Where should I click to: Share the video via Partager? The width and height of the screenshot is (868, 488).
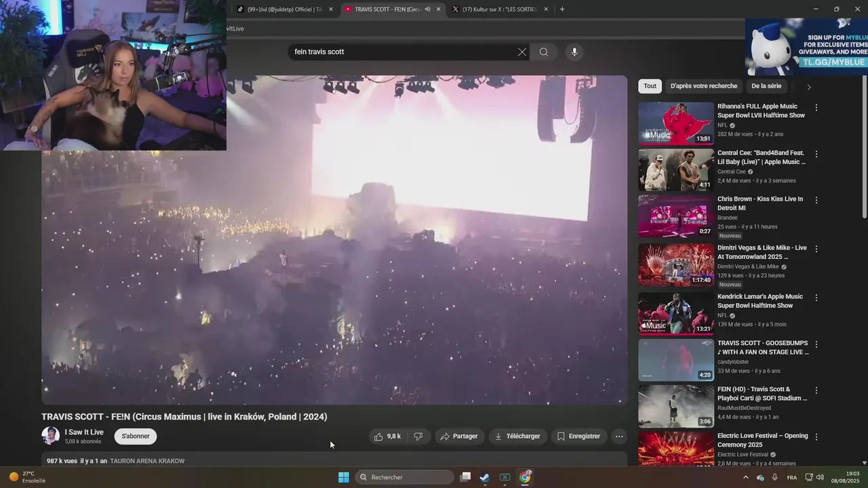click(459, 436)
